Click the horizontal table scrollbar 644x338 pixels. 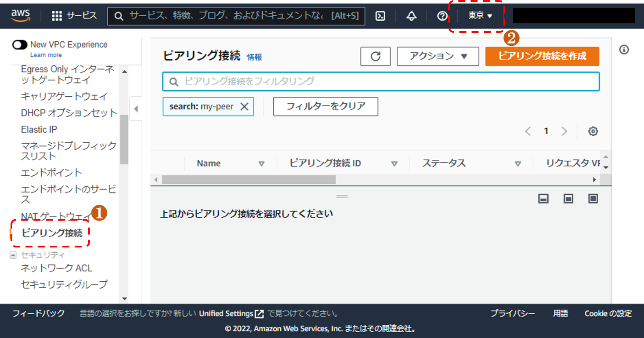[x=249, y=179]
